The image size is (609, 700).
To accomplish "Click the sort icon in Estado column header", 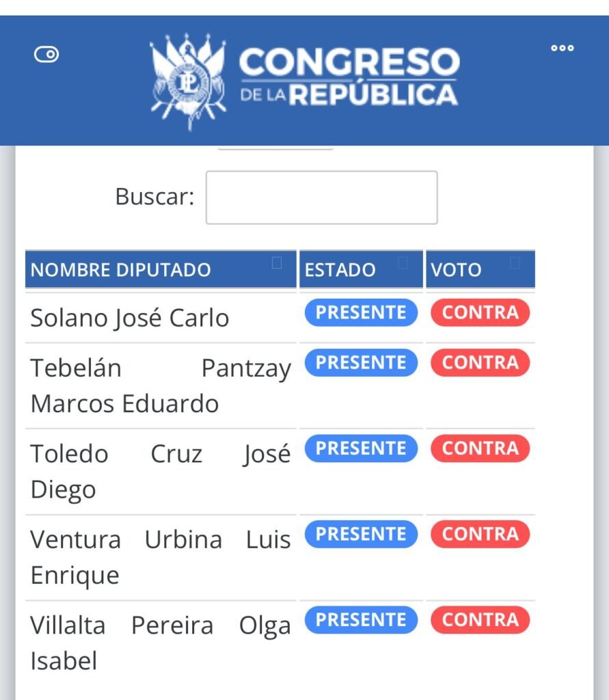I will coord(403,262).
